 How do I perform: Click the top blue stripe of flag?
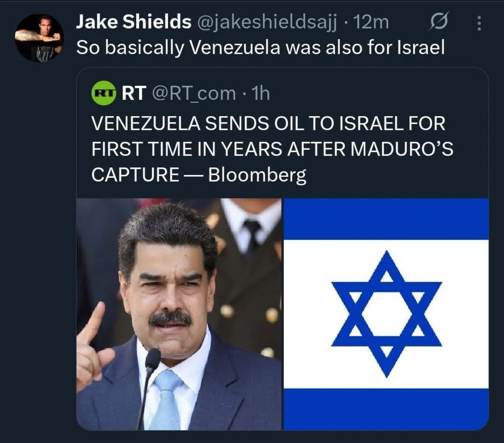coord(386,219)
